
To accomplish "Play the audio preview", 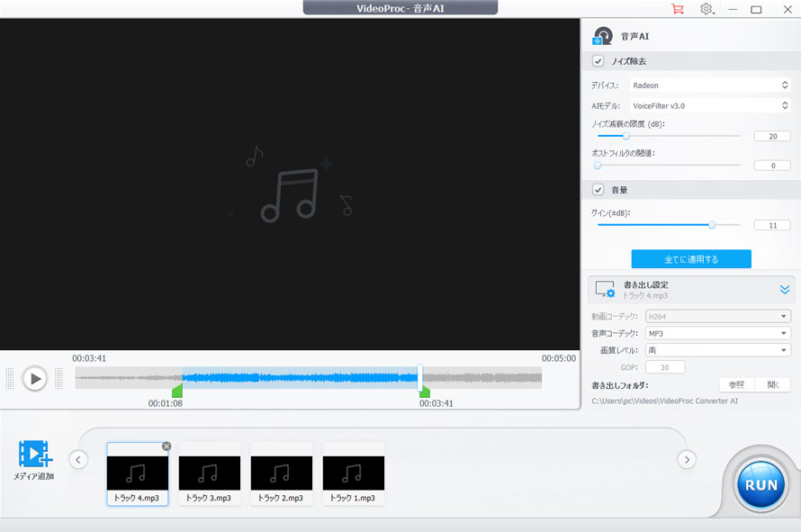I will point(35,379).
